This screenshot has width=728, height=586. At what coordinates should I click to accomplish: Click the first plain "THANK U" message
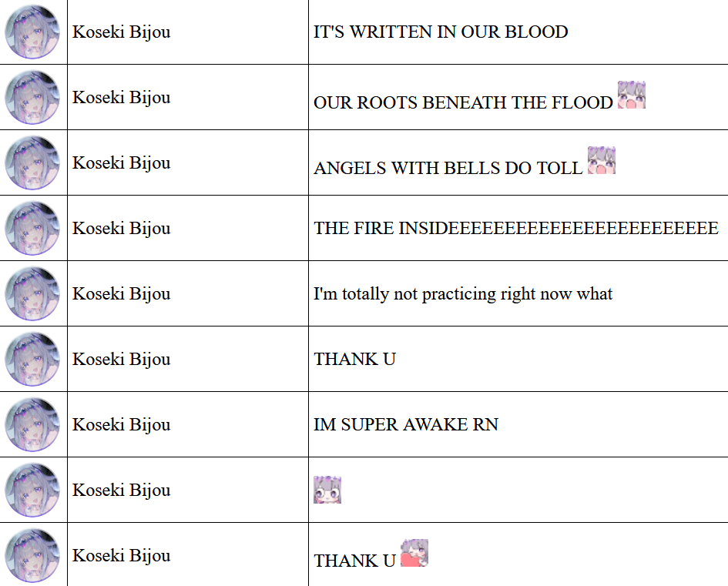click(x=354, y=359)
